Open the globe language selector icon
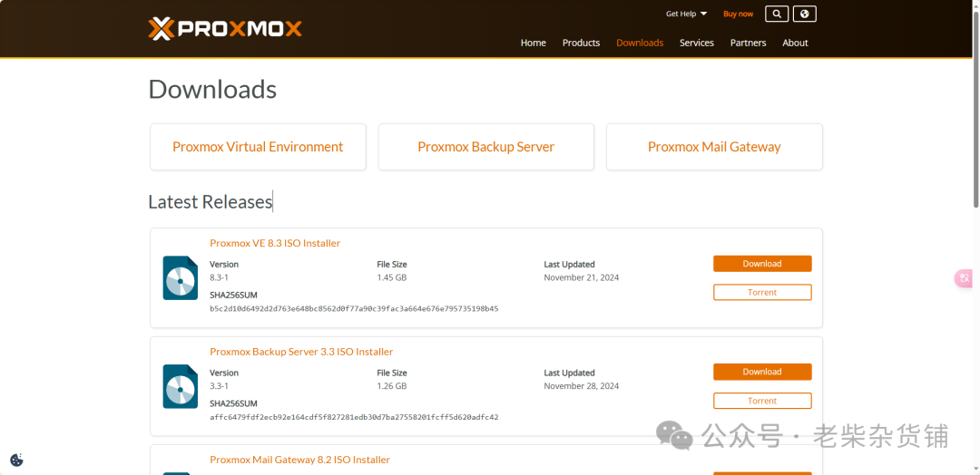980x475 pixels. (x=804, y=14)
